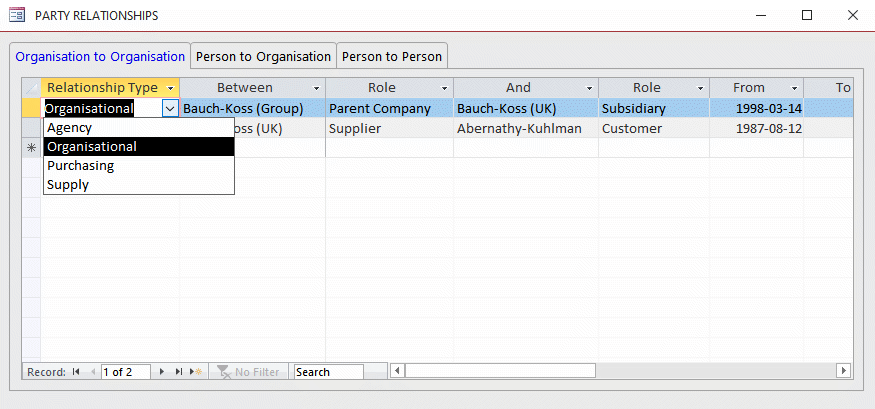Click the No Filter indicator
875x409 pixels.
point(248,372)
